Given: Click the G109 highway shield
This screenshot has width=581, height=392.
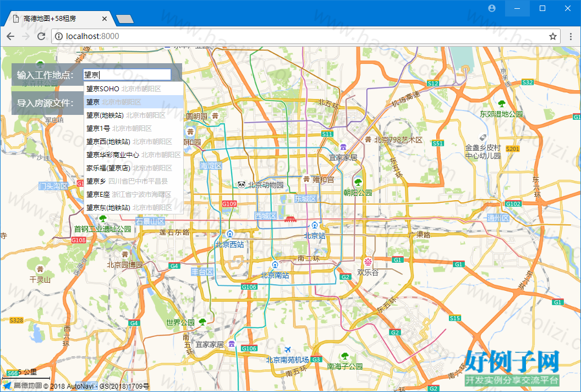Looking at the screenshot, I should (x=229, y=203).
